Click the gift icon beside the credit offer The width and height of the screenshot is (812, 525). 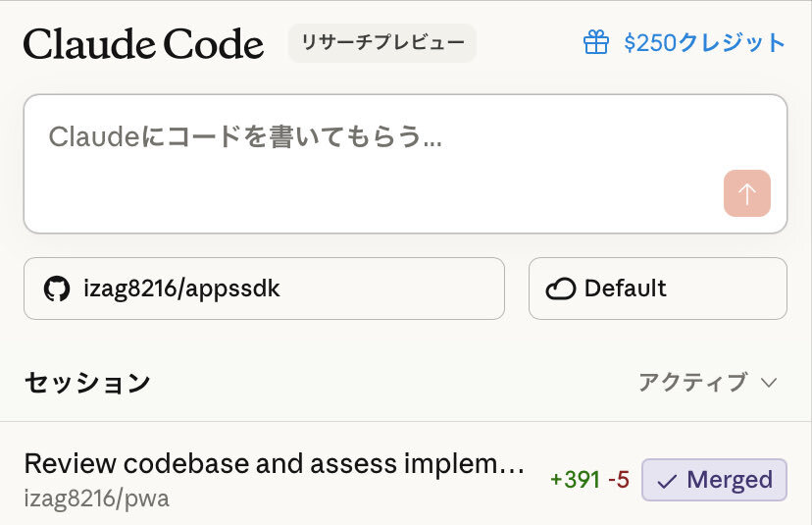(x=596, y=43)
